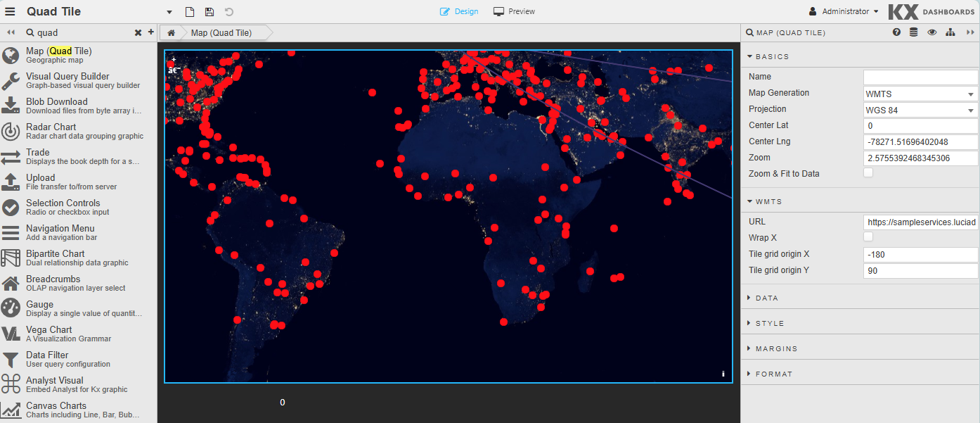Click the new dashboard document icon

tap(189, 12)
